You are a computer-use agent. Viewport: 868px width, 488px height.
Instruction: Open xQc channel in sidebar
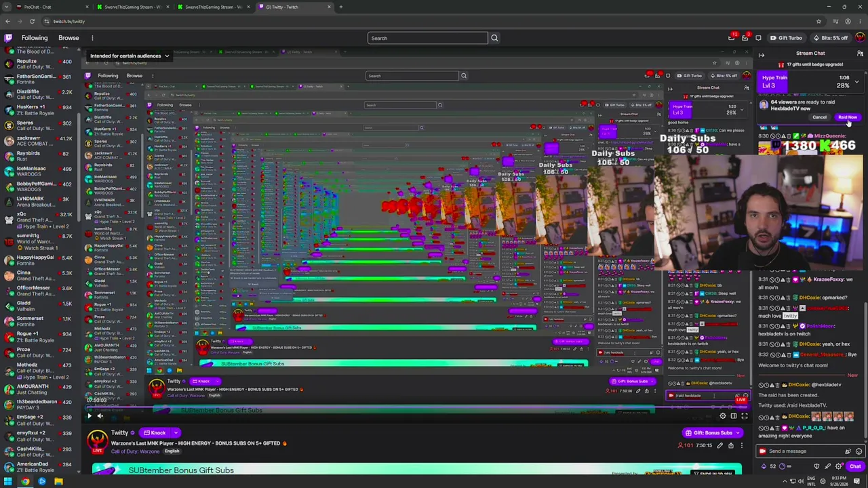pos(39,217)
